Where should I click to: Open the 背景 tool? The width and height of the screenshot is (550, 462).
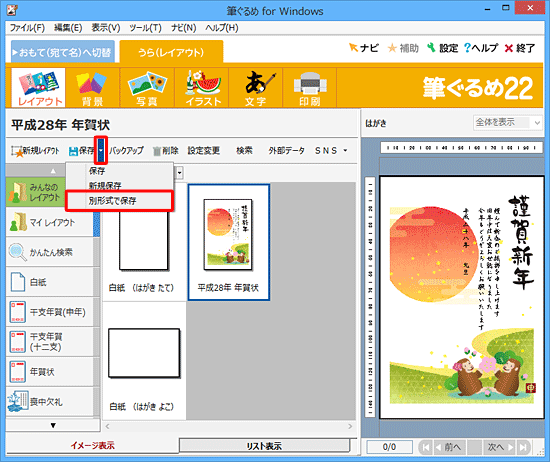pos(93,87)
